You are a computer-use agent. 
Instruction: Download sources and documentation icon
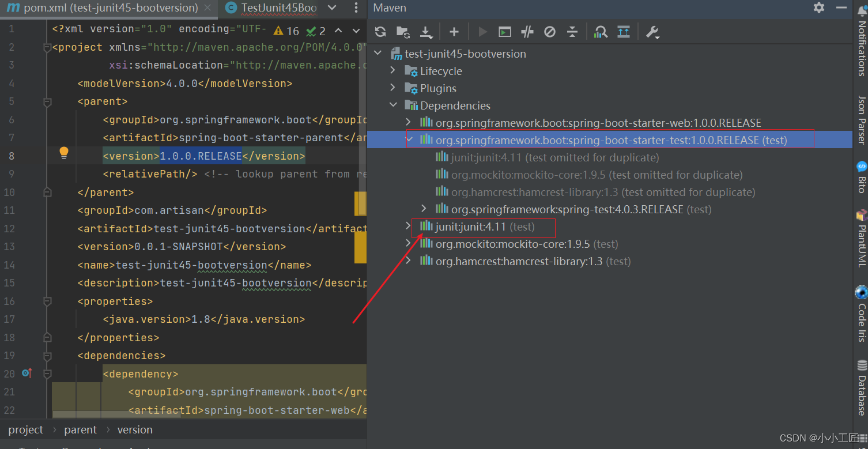coord(425,32)
